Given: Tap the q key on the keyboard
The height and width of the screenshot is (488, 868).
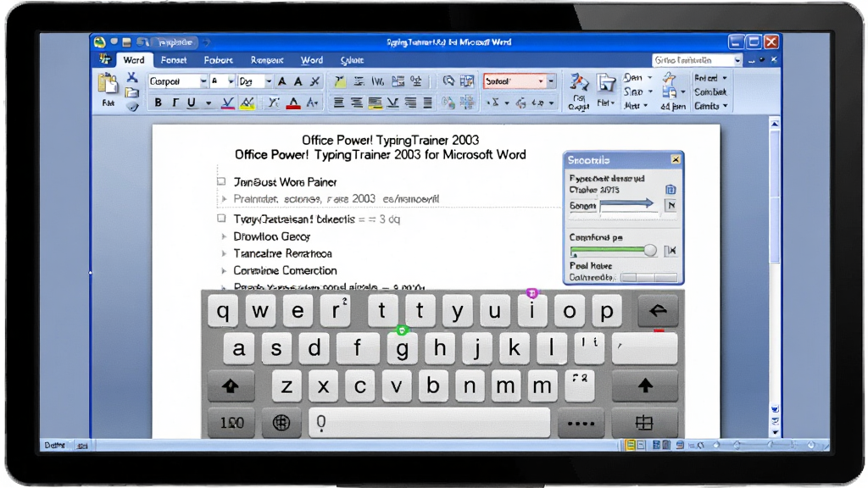Looking at the screenshot, I should (x=223, y=311).
